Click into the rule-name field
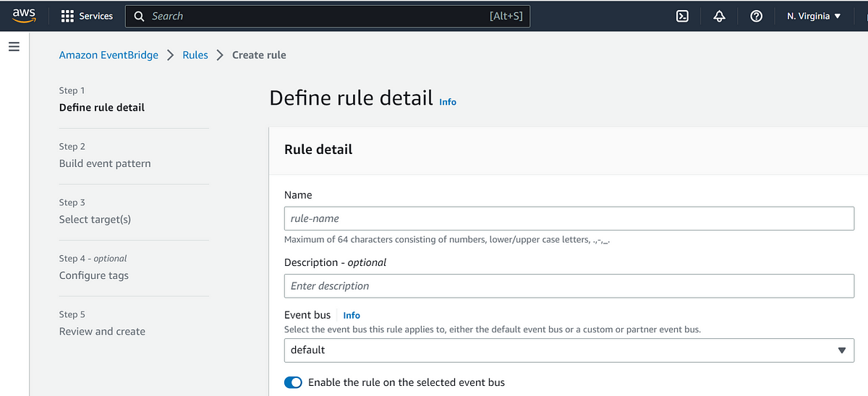The width and height of the screenshot is (868, 396). click(x=569, y=218)
